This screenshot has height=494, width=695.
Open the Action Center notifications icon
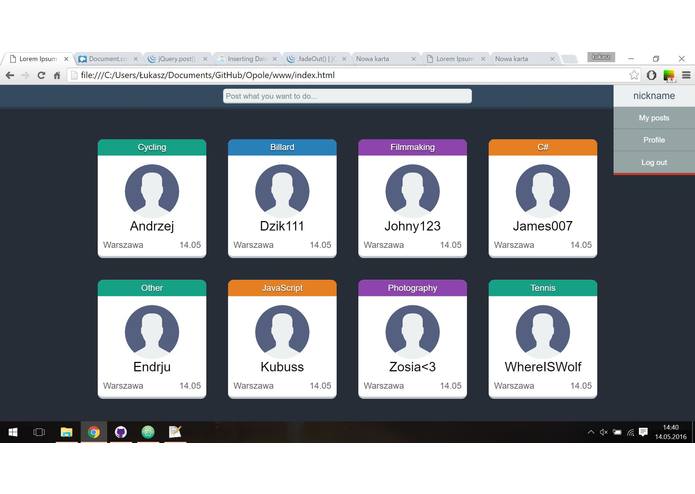coord(644,432)
